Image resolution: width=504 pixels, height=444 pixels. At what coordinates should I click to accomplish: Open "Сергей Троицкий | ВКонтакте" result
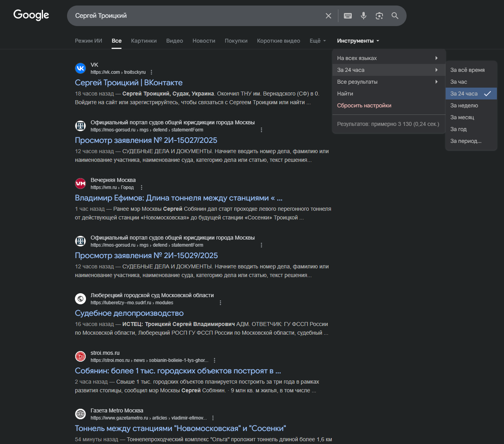129,82
